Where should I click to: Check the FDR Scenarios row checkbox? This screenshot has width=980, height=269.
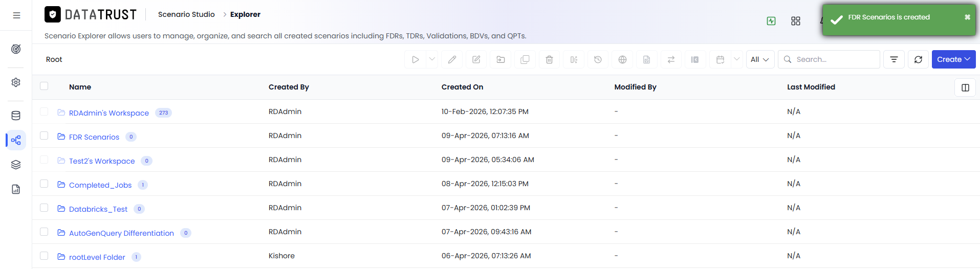click(44, 136)
